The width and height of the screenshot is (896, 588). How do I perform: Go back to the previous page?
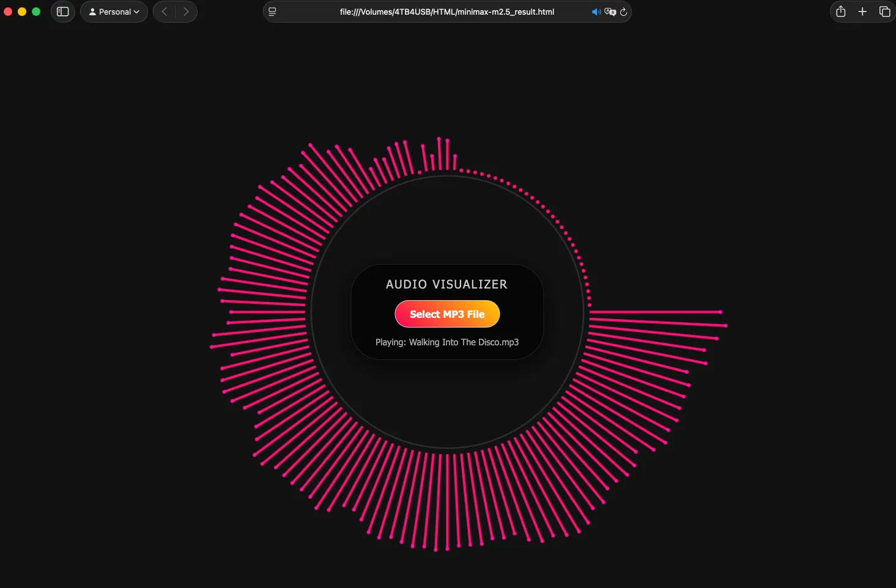(164, 12)
